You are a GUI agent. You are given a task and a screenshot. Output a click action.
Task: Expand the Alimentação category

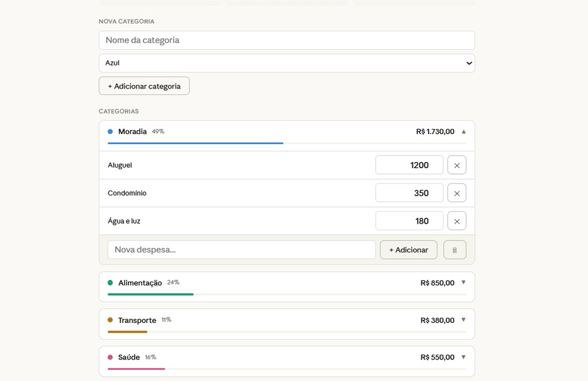(464, 282)
